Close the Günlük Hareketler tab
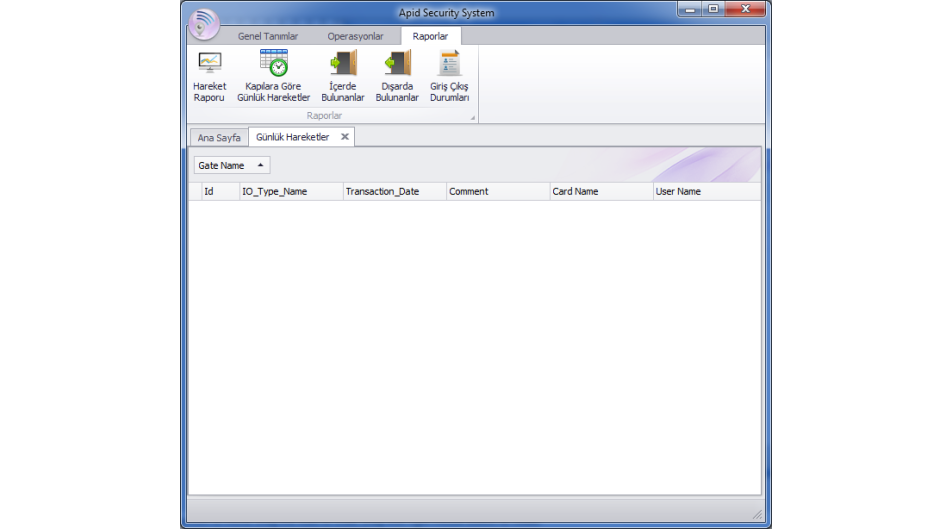 (345, 137)
